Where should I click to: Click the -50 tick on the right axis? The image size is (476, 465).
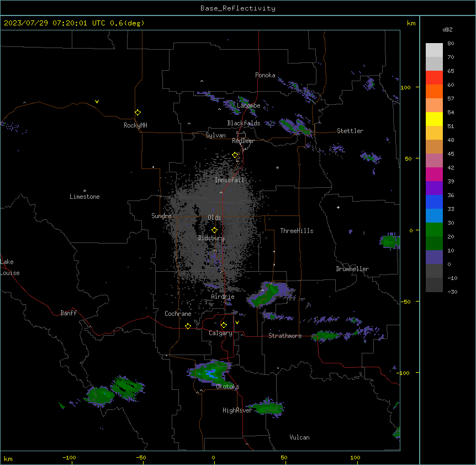click(405, 302)
